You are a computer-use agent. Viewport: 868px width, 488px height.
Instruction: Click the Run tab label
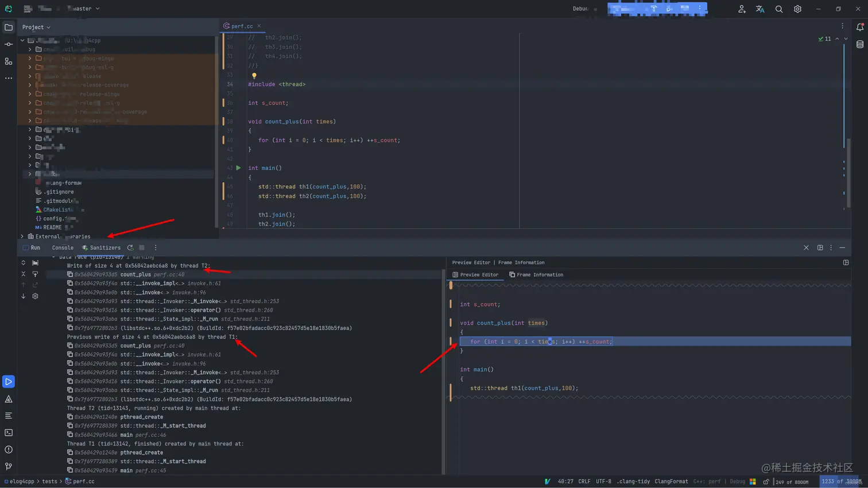click(x=36, y=248)
